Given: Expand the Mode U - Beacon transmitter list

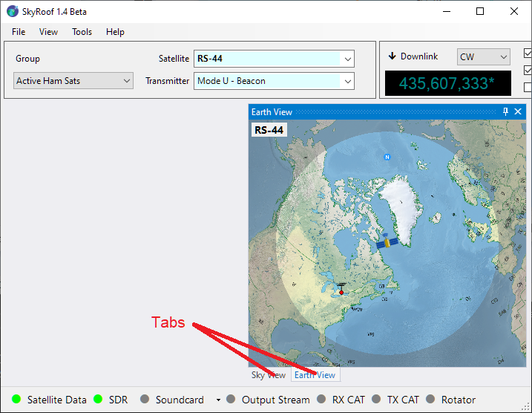Looking at the screenshot, I should (x=347, y=81).
